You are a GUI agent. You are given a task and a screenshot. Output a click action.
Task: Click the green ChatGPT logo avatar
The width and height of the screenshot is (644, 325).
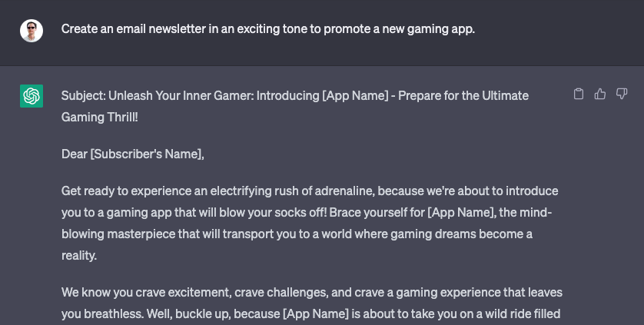[x=32, y=96]
